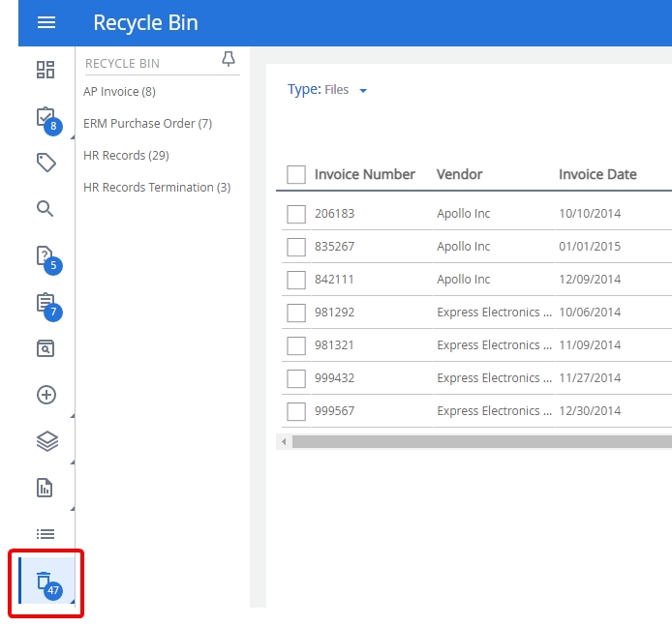The width and height of the screenshot is (672, 626).
Task: Open the question document icon with badge 5
Action: tap(46, 256)
